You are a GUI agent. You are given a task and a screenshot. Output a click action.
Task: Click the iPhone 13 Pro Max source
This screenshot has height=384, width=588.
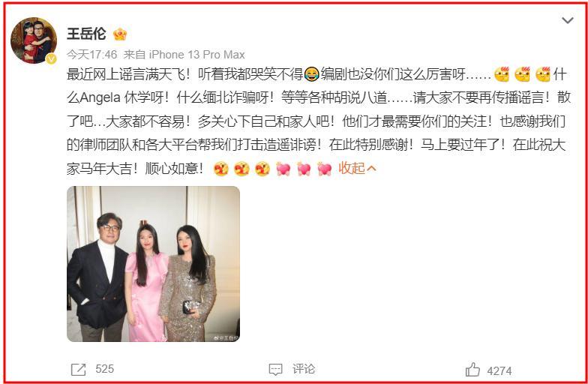point(196,55)
